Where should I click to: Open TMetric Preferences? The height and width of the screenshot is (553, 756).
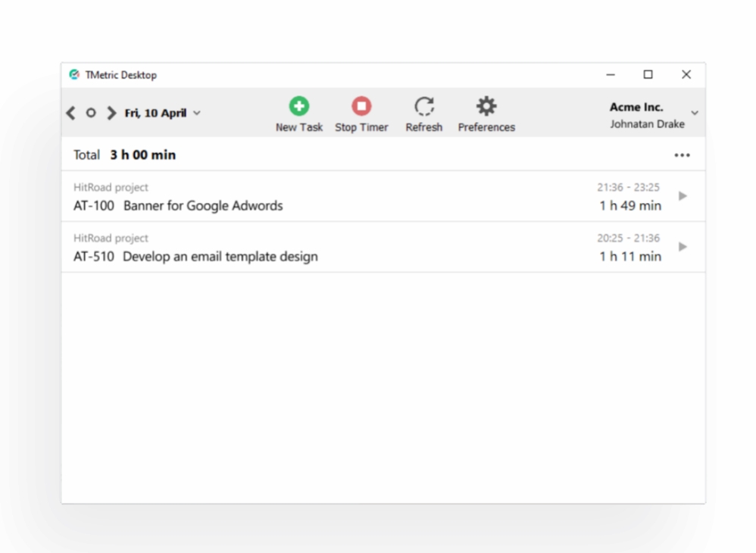pos(486,112)
